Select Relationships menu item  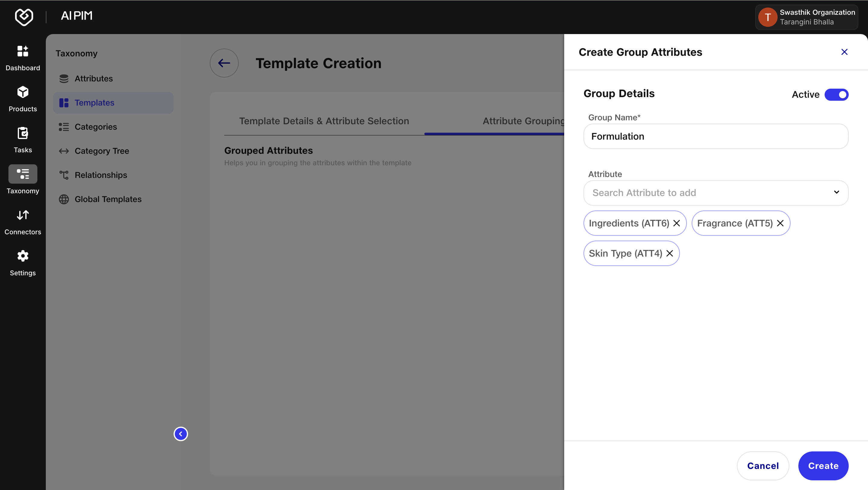tap(113, 175)
